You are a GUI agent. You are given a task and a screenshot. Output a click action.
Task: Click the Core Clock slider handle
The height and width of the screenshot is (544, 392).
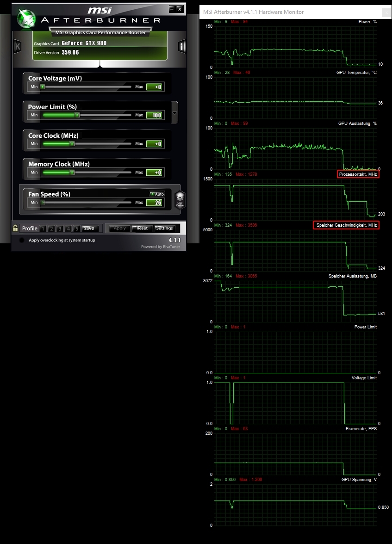click(x=72, y=143)
